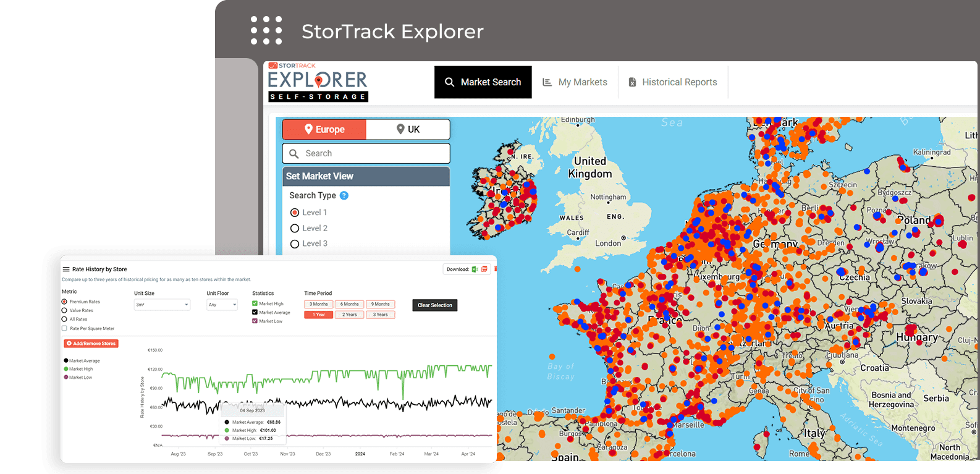
Task: Choose the Value Rates metric option
Action: click(64, 310)
